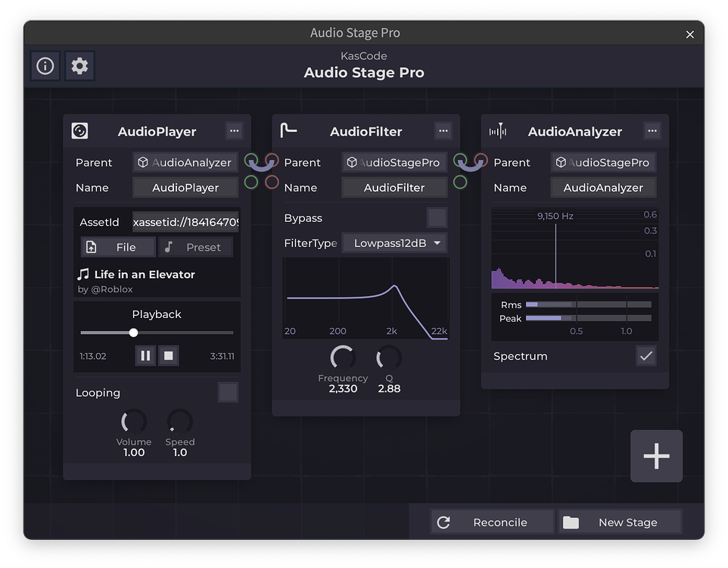728x568 pixels.
Task: Open the info panel
Action: pos(45,66)
